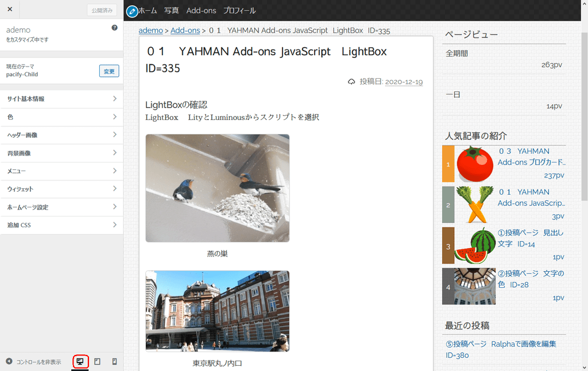Screen dimensions: 588x371
Task: Click the 14pv daily view count
Action: pos(554,106)
